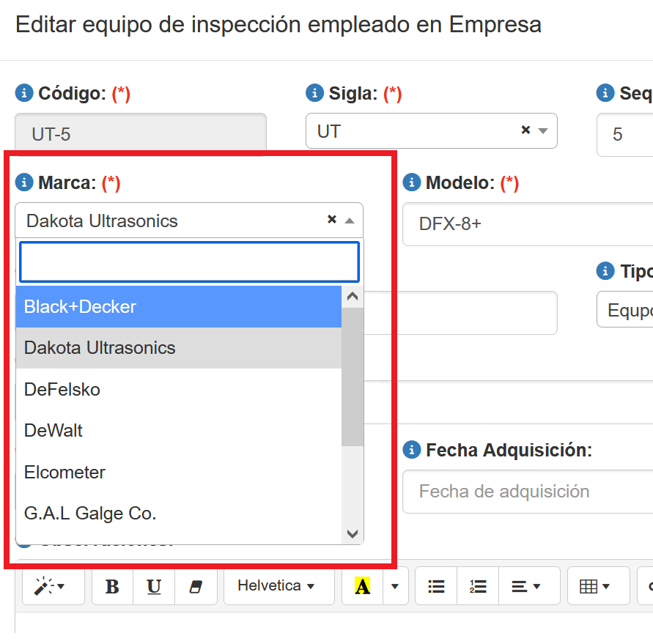653x644 pixels.
Task: Expand the Sigla dropdown arrow
Action: pos(543,131)
